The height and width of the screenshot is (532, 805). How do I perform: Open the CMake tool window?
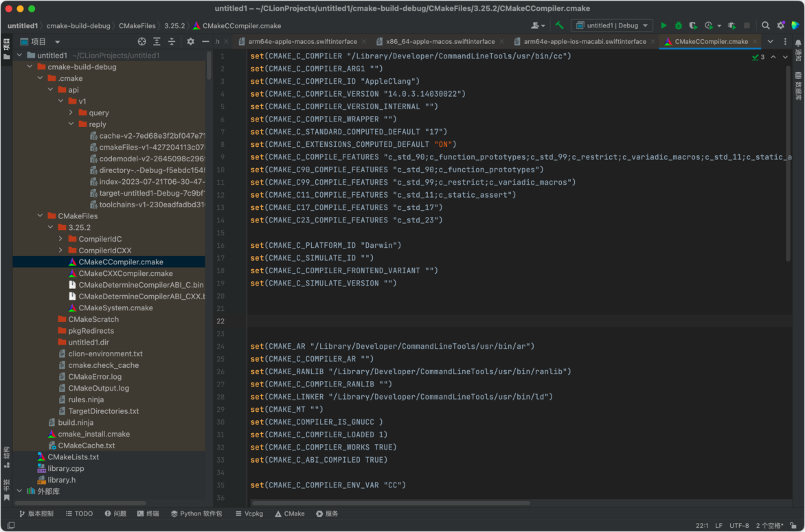(x=290, y=513)
